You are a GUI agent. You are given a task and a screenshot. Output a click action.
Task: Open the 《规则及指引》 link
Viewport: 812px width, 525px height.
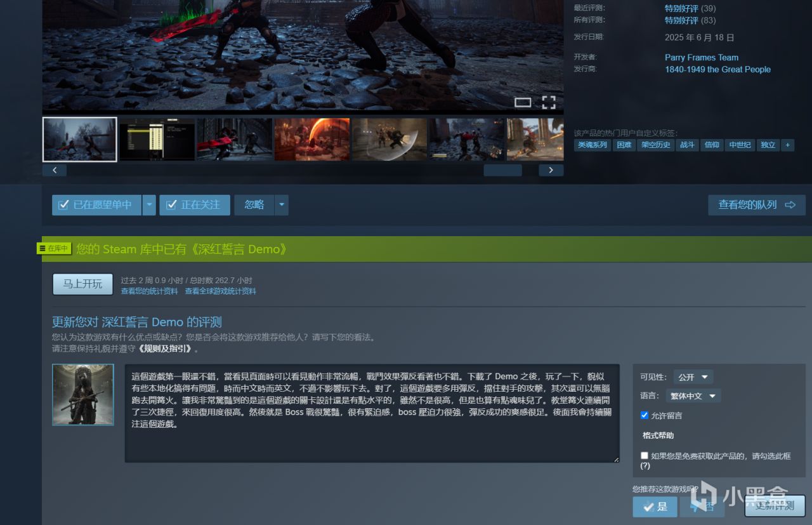tap(166, 349)
